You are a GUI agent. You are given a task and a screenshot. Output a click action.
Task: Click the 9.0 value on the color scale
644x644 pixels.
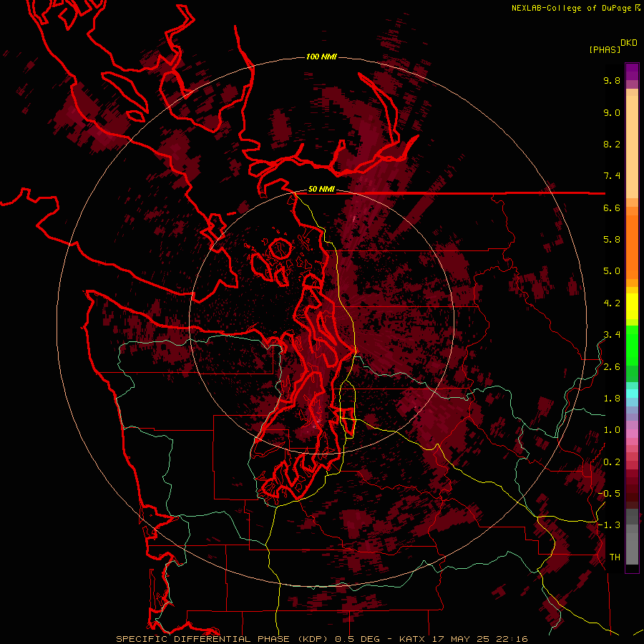612,112
